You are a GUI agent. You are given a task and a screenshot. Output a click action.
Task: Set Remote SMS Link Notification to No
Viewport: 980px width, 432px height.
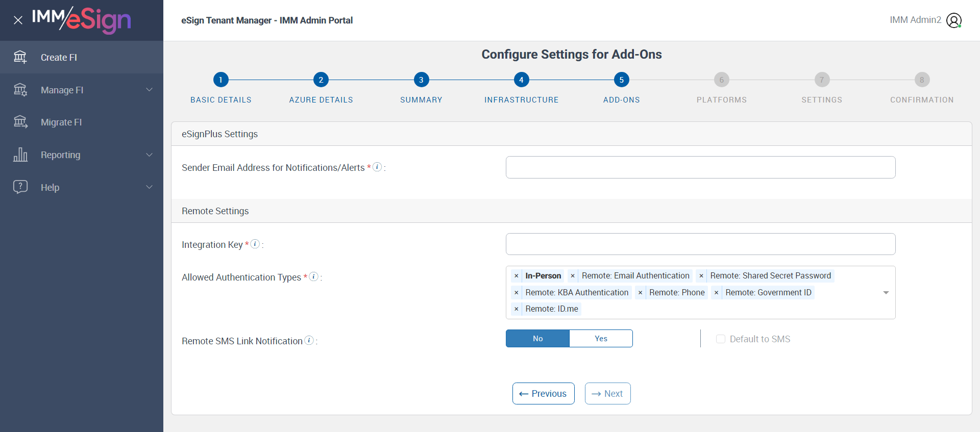coord(537,339)
